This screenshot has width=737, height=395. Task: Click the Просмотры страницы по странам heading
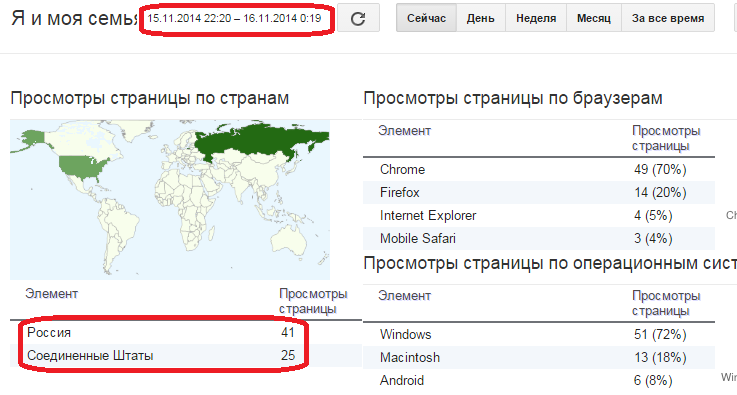pos(149,98)
